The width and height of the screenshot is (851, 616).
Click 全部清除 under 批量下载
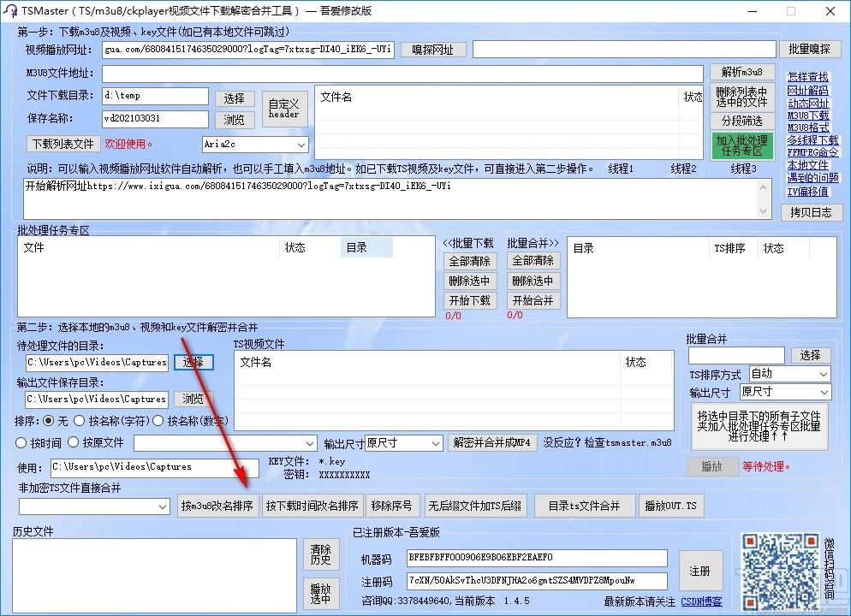click(x=469, y=261)
